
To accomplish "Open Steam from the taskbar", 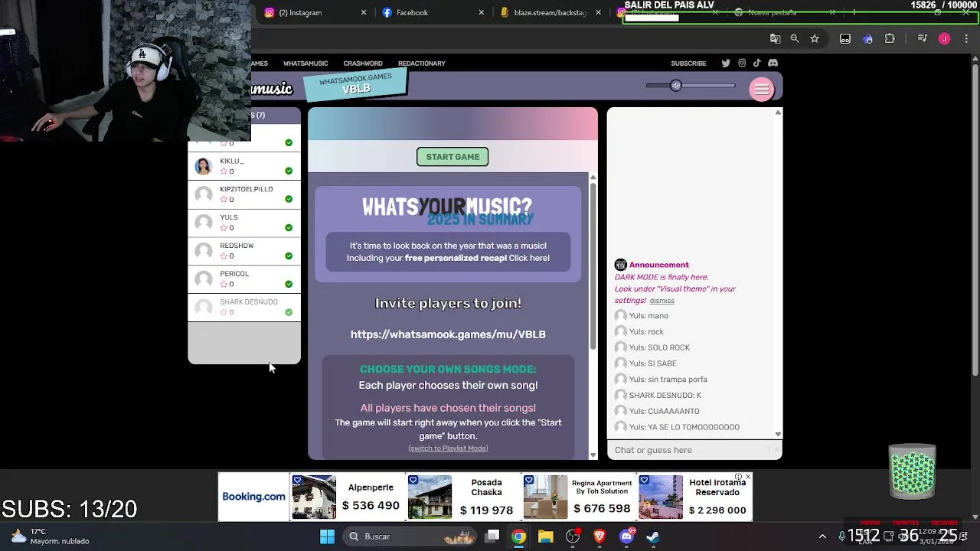I will click(653, 536).
